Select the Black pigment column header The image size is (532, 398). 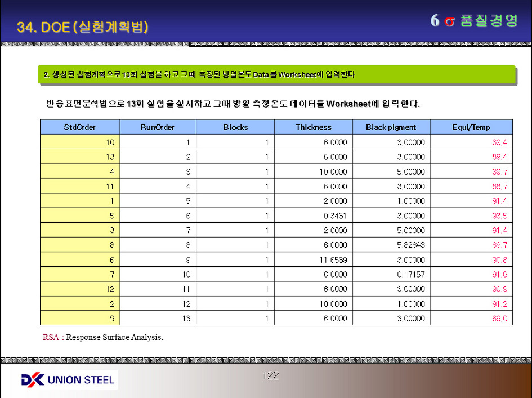click(391, 127)
